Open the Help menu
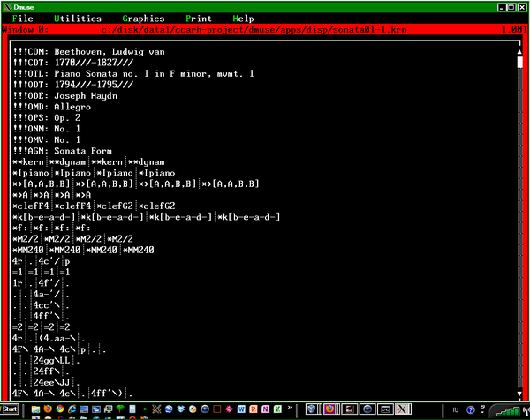 pos(243,18)
